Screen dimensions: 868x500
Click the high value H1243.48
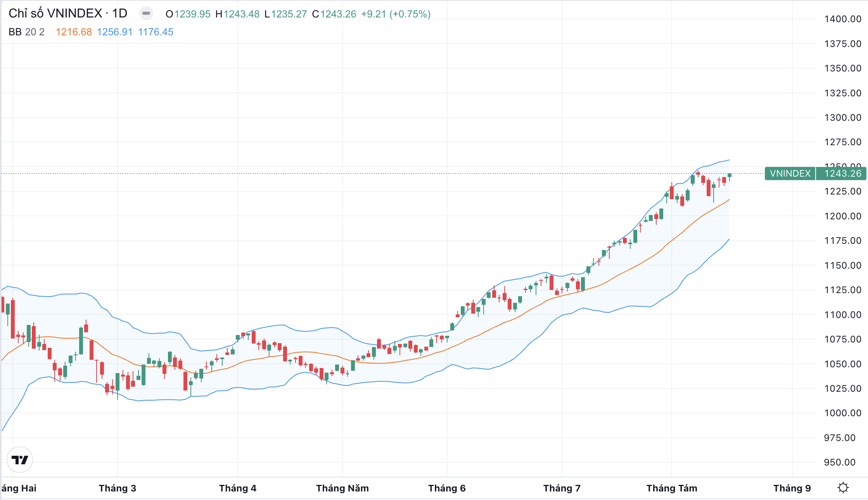237,14
